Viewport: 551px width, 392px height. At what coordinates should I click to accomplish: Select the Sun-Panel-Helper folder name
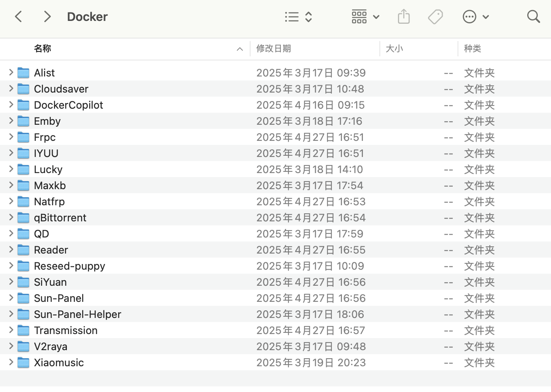77,314
